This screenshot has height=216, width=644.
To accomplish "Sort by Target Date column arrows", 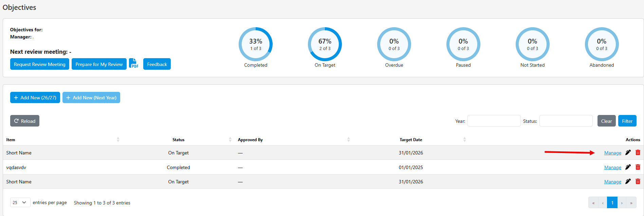I will pyautogui.click(x=465, y=139).
